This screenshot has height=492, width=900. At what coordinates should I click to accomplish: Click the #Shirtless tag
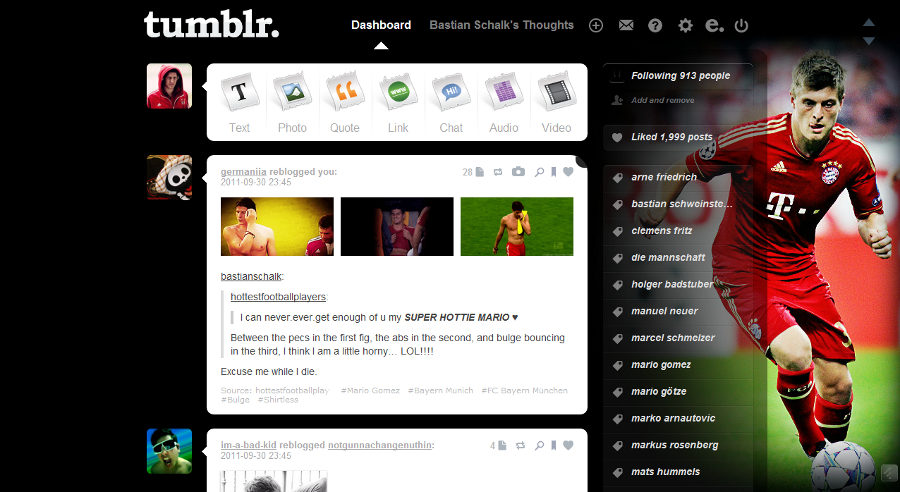[278, 400]
